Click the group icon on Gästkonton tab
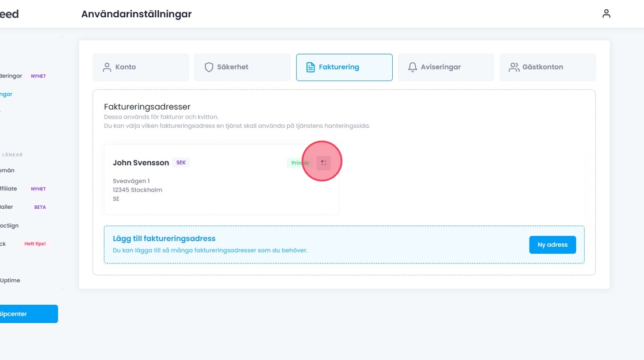Image resolution: width=644 pixels, height=360 pixels. (x=513, y=67)
